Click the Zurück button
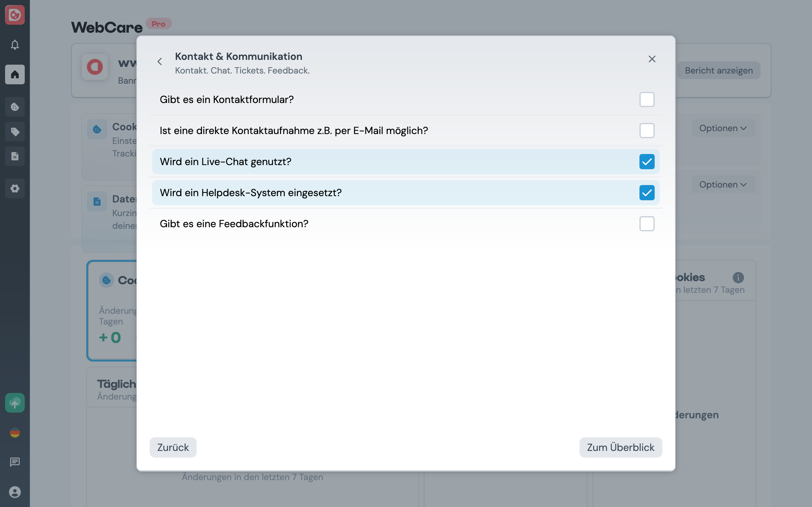The width and height of the screenshot is (812, 507). point(173,447)
